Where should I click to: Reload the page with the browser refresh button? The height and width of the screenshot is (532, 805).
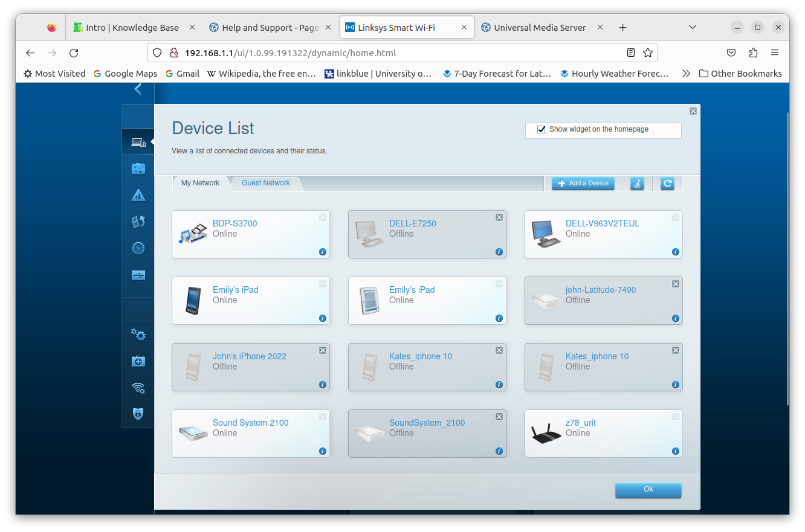[74, 53]
